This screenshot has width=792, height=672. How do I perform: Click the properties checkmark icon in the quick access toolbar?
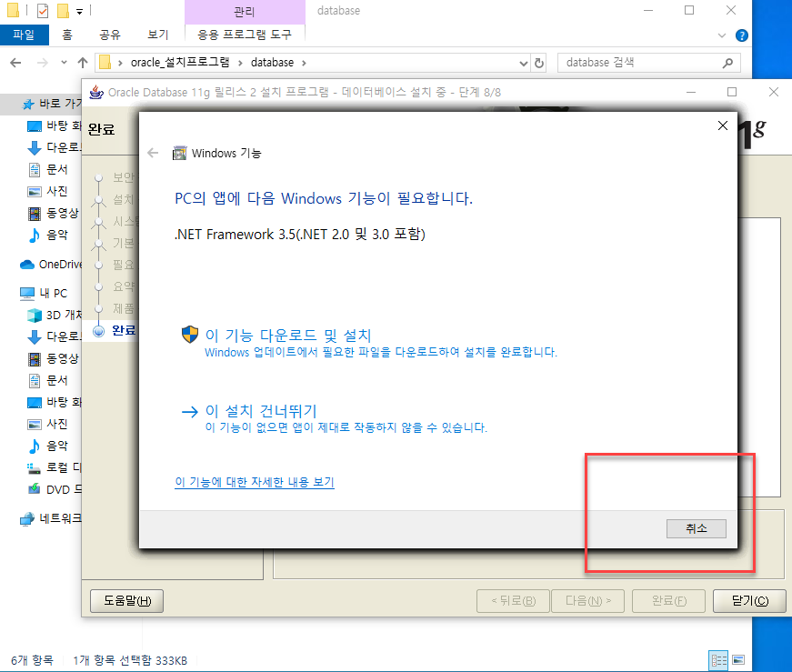coord(43,11)
